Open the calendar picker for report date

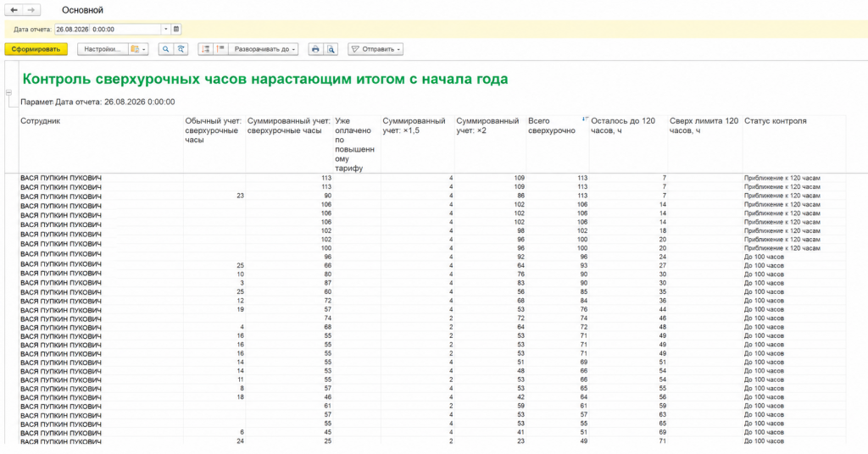pyautogui.click(x=176, y=30)
